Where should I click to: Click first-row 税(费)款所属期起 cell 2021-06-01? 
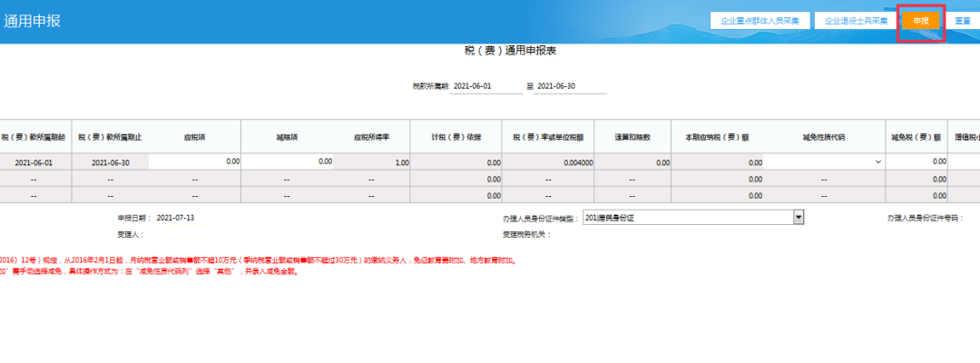coord(34,162)
